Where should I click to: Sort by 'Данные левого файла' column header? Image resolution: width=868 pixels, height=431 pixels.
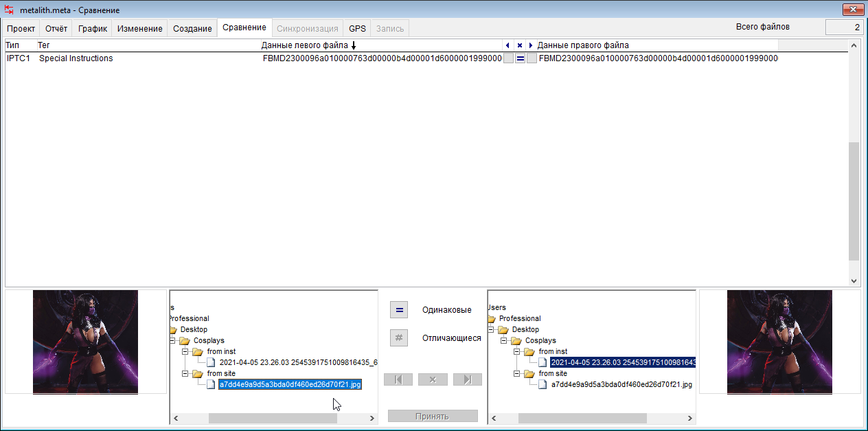(x=305, y=45)
